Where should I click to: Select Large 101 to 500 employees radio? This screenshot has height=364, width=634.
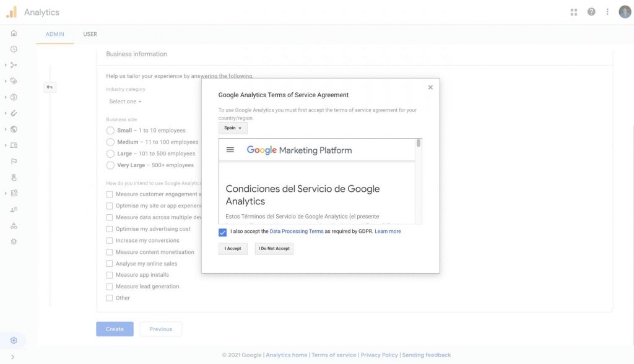tap(110, 154)
